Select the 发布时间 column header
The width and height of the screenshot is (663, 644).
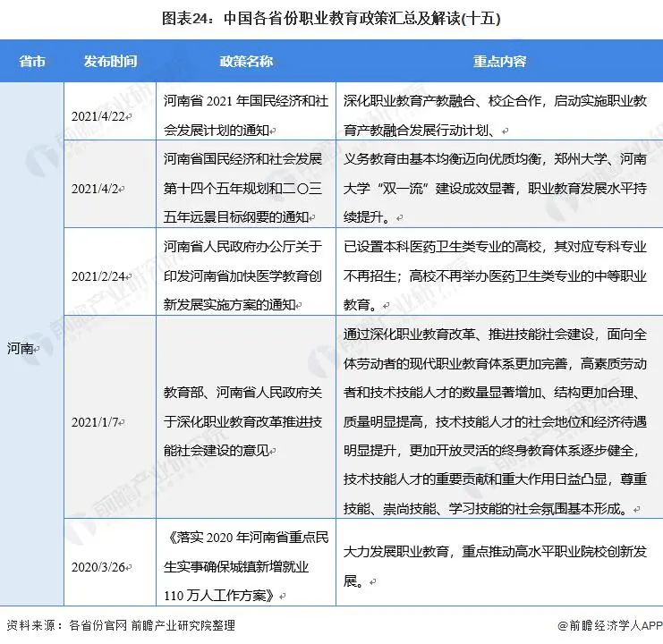pyautogui.click(x=111, y=62)
